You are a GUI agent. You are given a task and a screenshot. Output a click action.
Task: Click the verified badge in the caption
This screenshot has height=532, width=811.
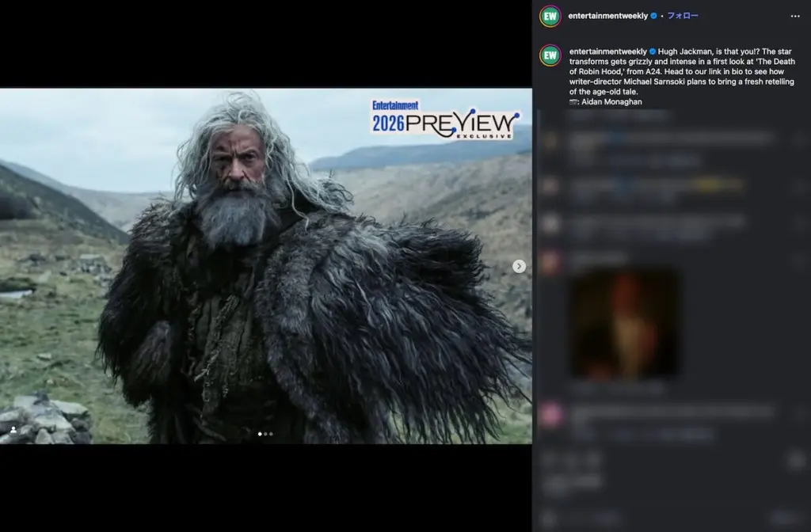[653, 51]
